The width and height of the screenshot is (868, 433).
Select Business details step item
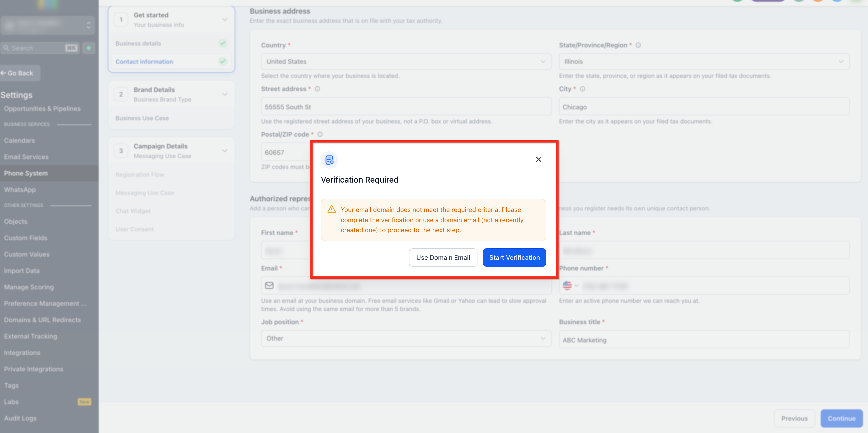171,43
